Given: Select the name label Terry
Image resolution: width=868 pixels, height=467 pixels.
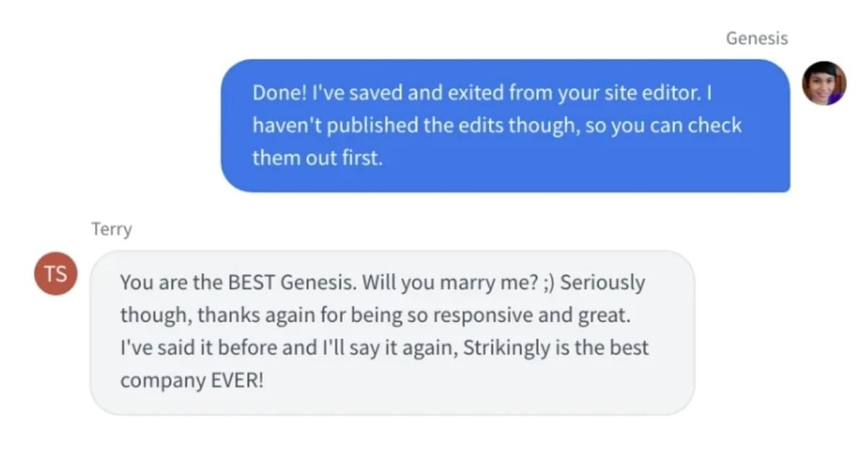Looking at the screenshot, I should pyautogui.click(x=111, y=229).
